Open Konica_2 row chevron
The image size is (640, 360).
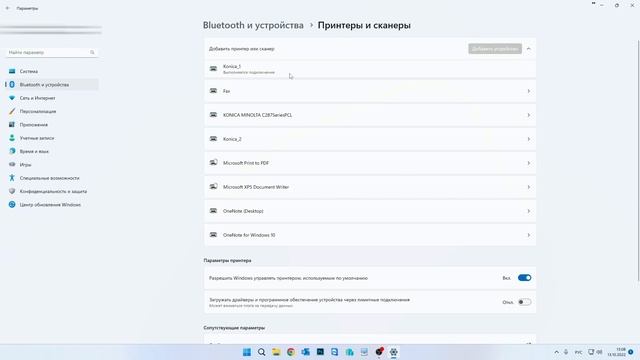tap(529, 139)
